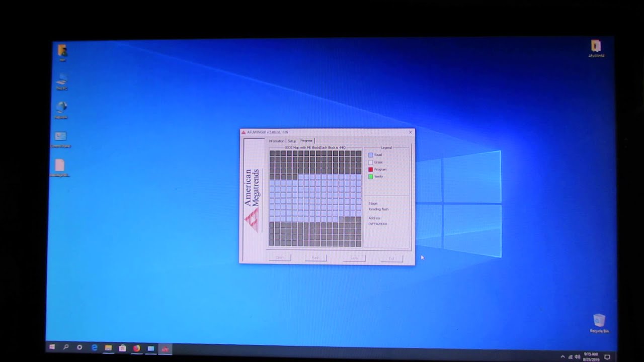Click the system tray volume icon
Screen dimensions: 644x362
578,356
